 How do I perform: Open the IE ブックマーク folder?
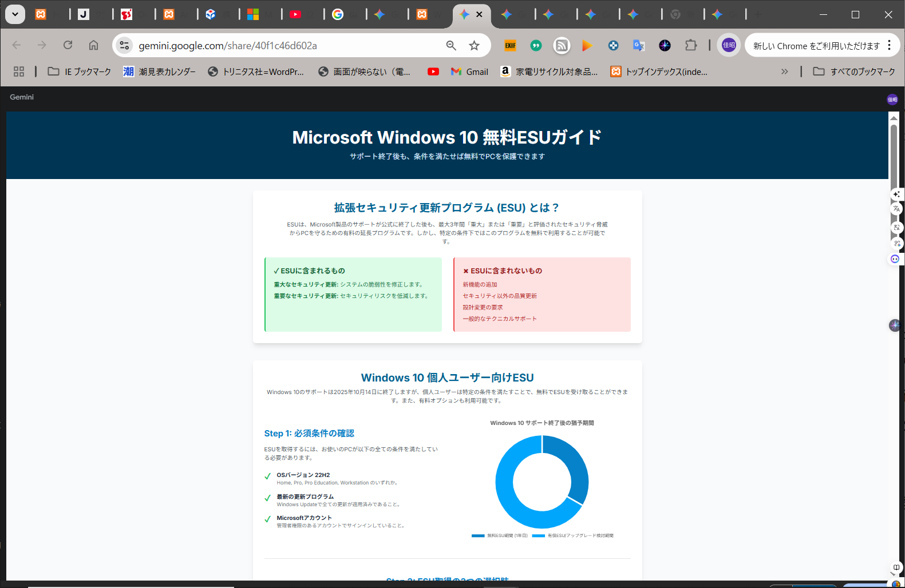coord(80,71)
